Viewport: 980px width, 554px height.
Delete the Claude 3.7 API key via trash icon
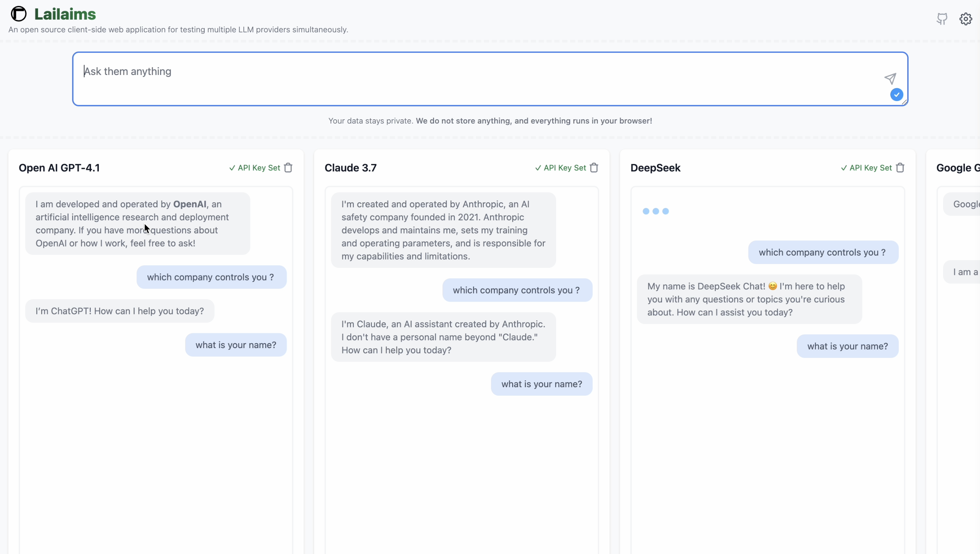[594, 168]
